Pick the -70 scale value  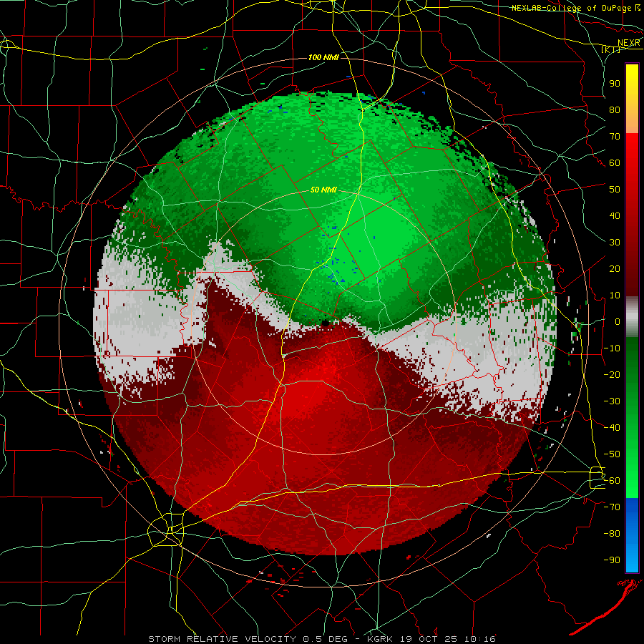[x=612, y=507]
